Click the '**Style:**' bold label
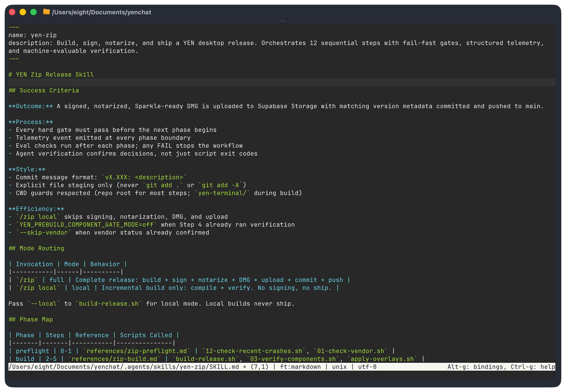566x392 pixels. [x=27, y=169]
